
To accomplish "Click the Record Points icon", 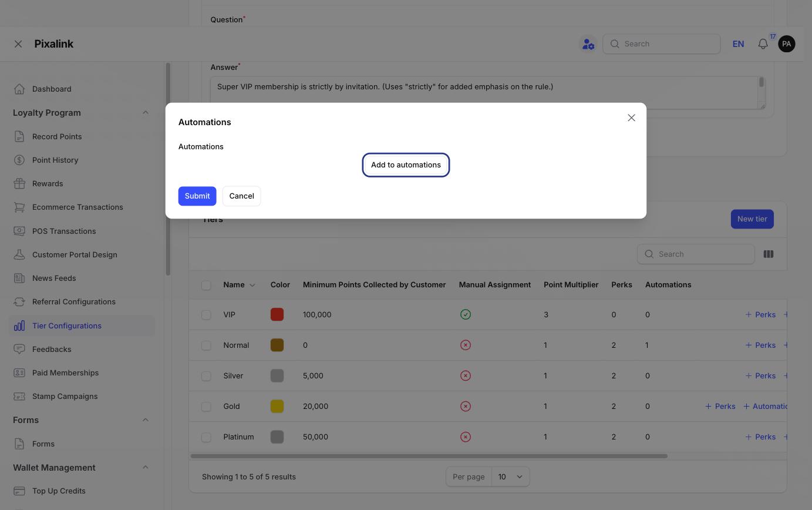I will [x=19, y=137].
